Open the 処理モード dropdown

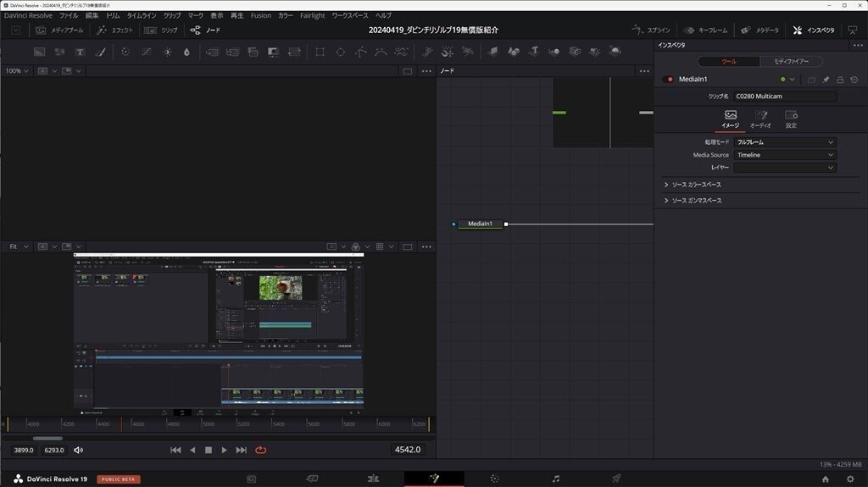[x=784, y=142]
